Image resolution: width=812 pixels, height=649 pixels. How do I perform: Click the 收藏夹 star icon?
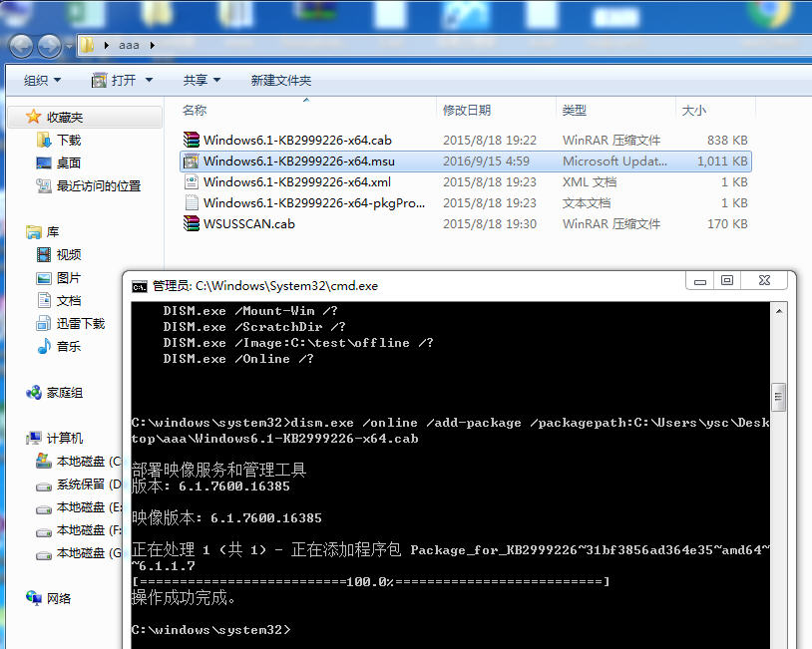pos(33,117)
